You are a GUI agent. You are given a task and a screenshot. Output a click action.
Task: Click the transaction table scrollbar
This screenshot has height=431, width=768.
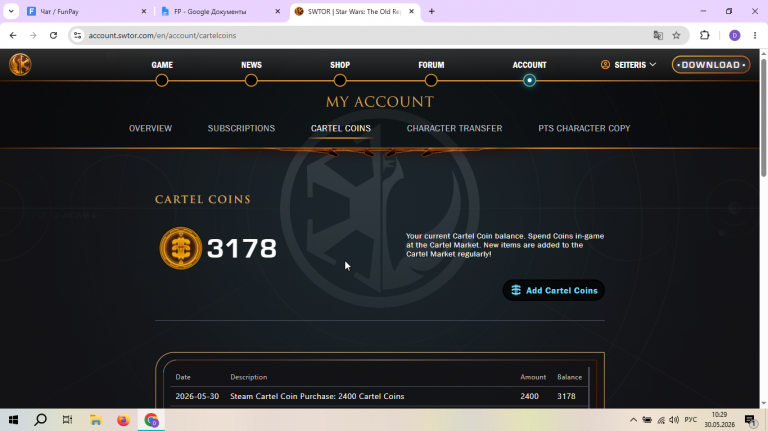pyautogui.click(x=589, y=387)
